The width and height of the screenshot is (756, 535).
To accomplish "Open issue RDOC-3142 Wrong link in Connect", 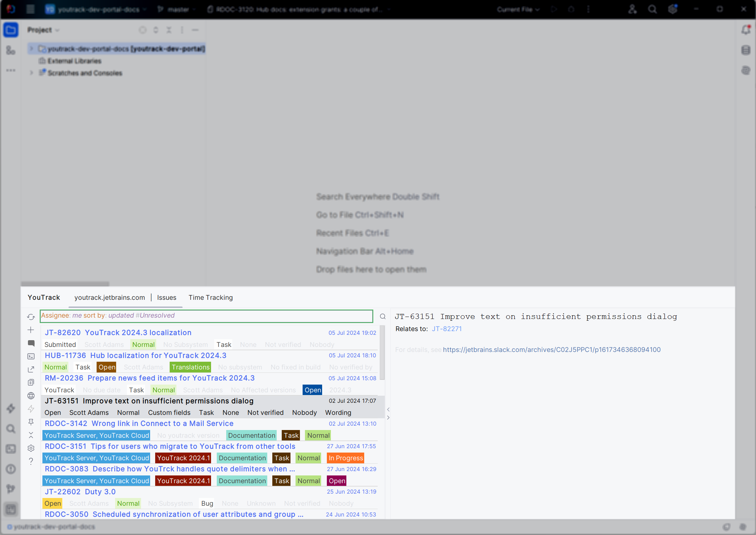I will tap(139, 423).
